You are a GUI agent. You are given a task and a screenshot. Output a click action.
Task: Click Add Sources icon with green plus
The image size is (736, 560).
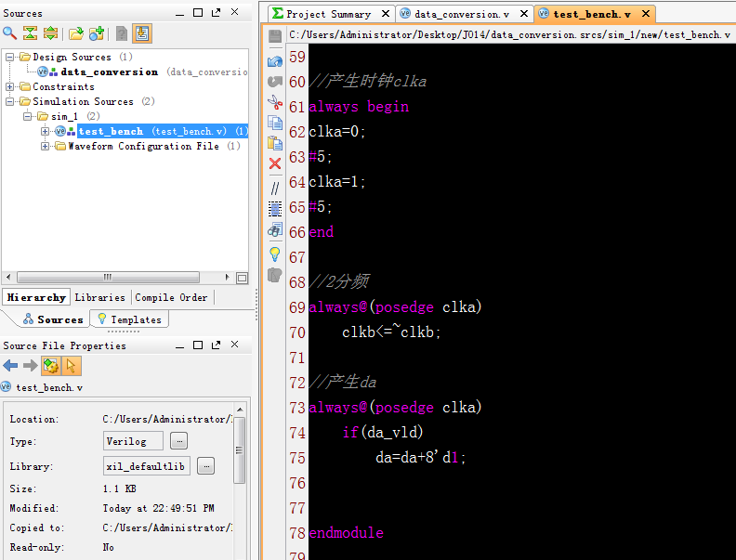tap(96, 33)
